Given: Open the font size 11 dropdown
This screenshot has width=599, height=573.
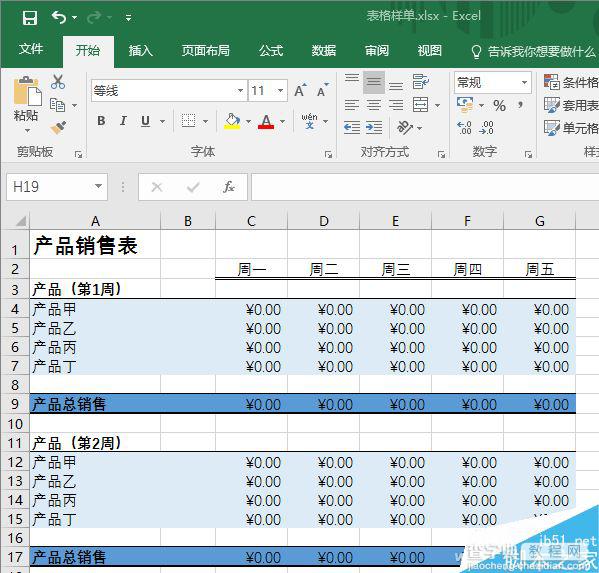Looking at the screenshot, I should pyautogui.click(x=280, y=91).
